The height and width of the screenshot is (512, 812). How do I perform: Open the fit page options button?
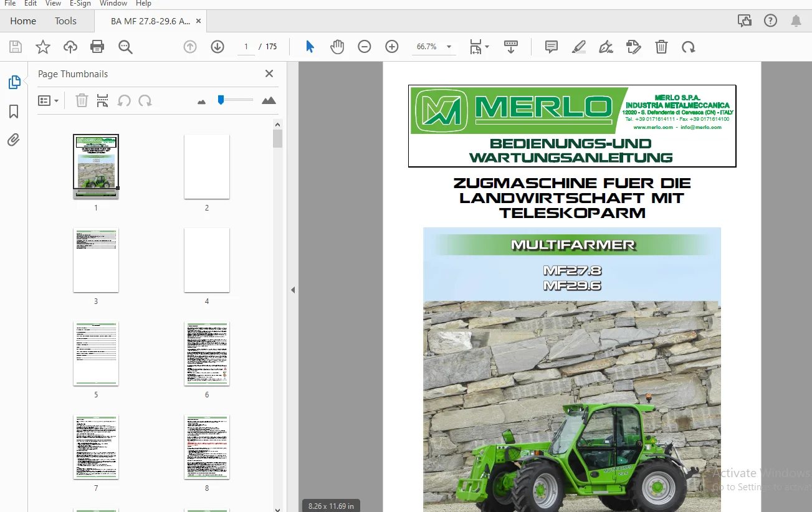tap(479, 47)
